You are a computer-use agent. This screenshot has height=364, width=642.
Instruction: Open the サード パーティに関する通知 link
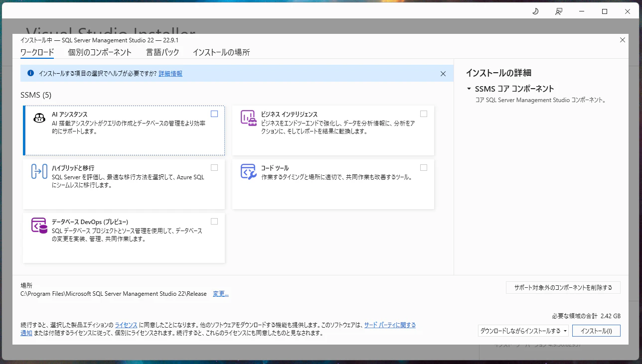pyautogui.click(x=390, y=325)
